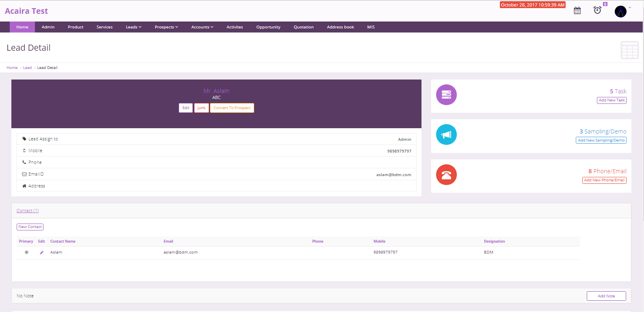Expand the Accounts dropdown menu
This screenshot has width=644, height=312.
tap(202, 27)
